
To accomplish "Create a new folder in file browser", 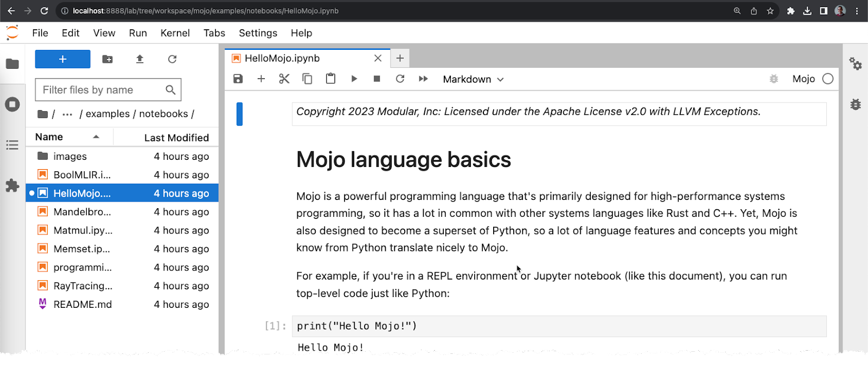I will pyautogui.click(x=107, y=59).
